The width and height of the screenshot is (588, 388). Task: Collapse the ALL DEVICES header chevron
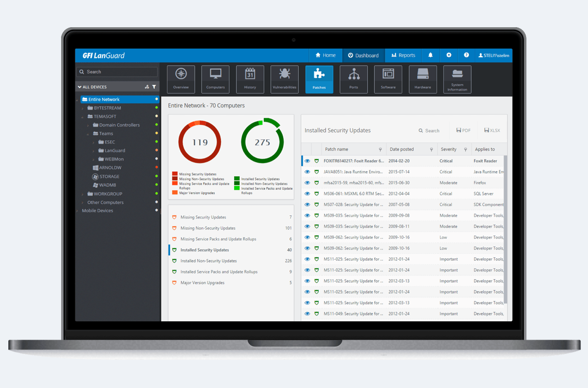[80, 87]
